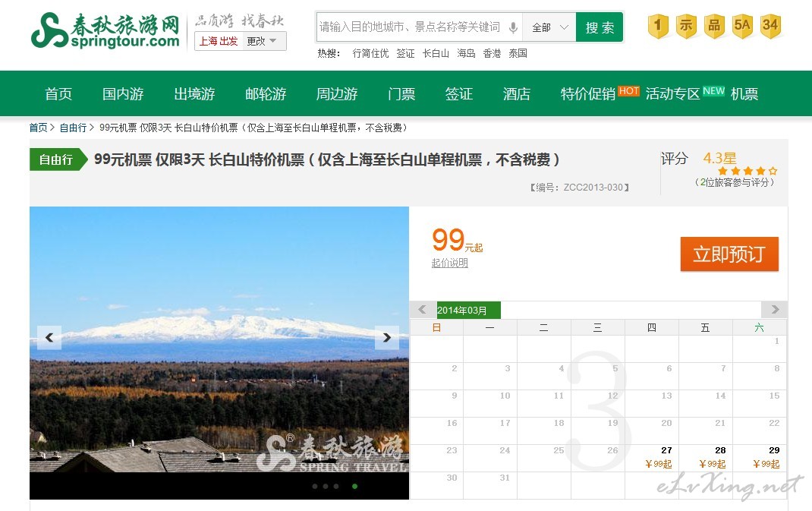Screen dimensions: 812x511
Task: Open the 国内游 menu
Action: [123, 94]
